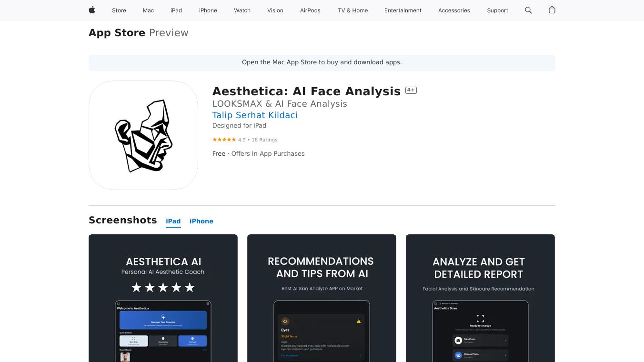Click the 'Open the Mac App Store' banner text
This screenshot has width=644, height=362.
(x=322, y=62)
